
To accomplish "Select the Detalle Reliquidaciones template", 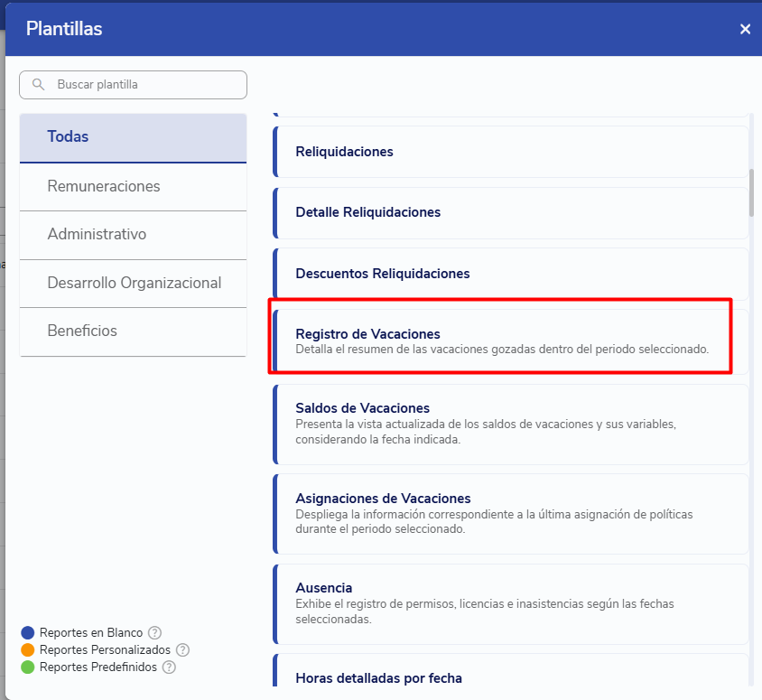I will click(x=511, y=212).
